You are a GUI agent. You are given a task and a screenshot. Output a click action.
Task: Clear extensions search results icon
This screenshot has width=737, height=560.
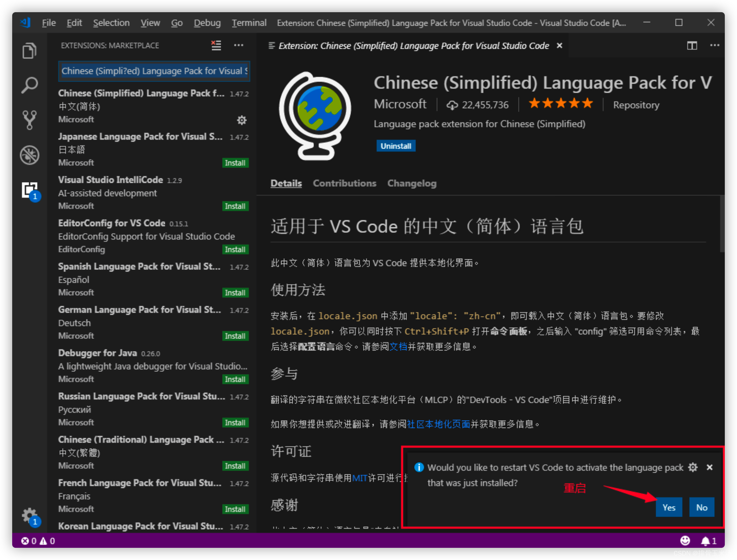(x=216, y=45)
